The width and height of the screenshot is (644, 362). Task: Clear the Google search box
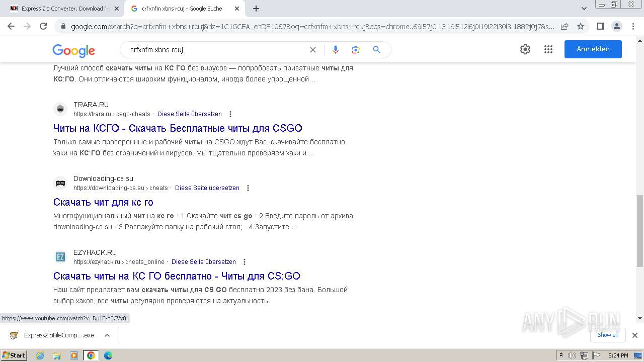coord(313,50)
